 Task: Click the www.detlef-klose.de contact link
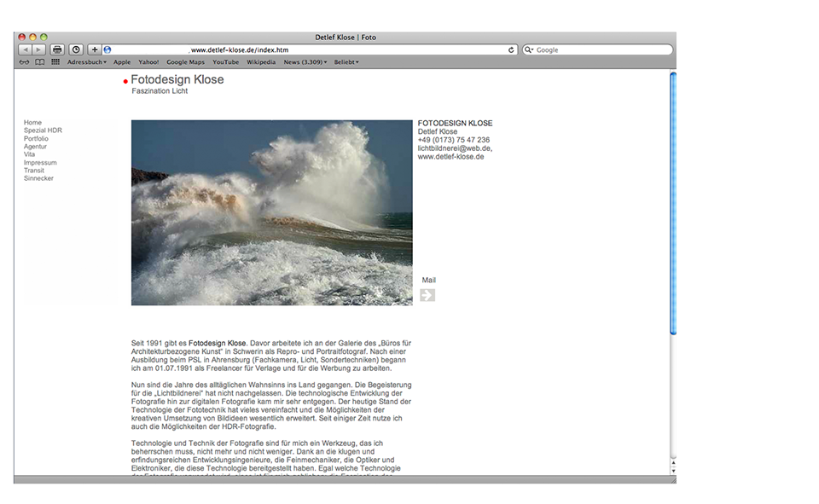tap(450, 157)
